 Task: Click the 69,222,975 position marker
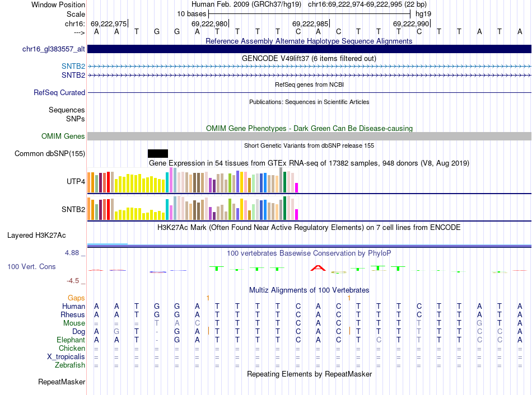pyautogui.click(x=109, y=23)
